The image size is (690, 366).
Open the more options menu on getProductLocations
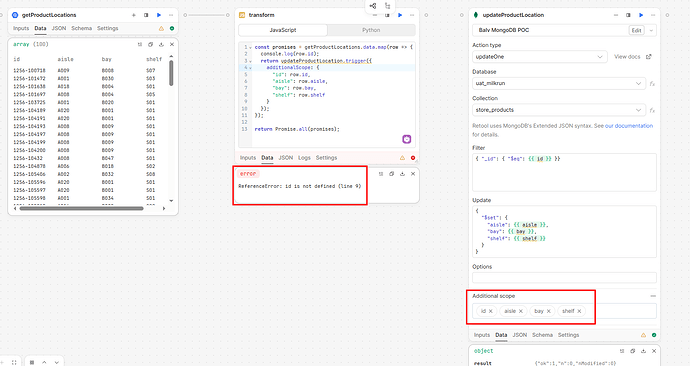(171, 15)
